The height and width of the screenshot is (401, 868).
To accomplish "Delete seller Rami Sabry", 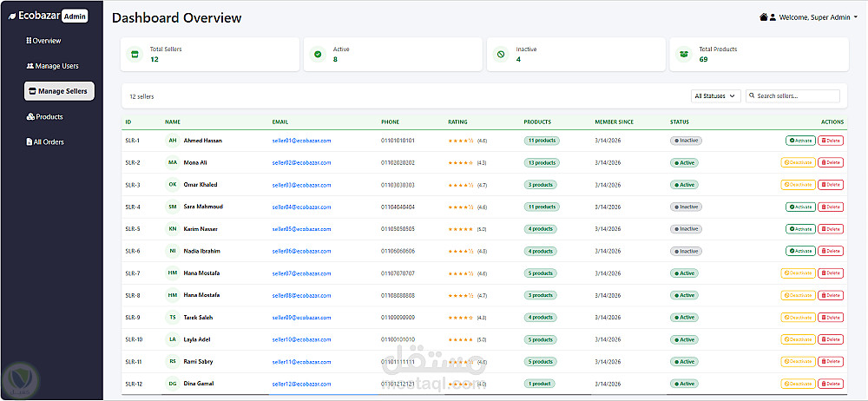I will (831, 362).
